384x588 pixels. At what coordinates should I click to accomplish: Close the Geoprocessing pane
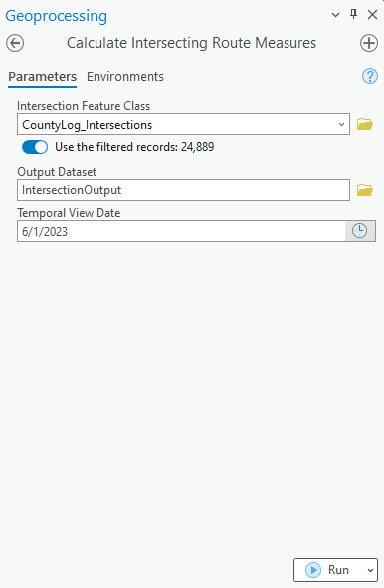tap(372, 15)
